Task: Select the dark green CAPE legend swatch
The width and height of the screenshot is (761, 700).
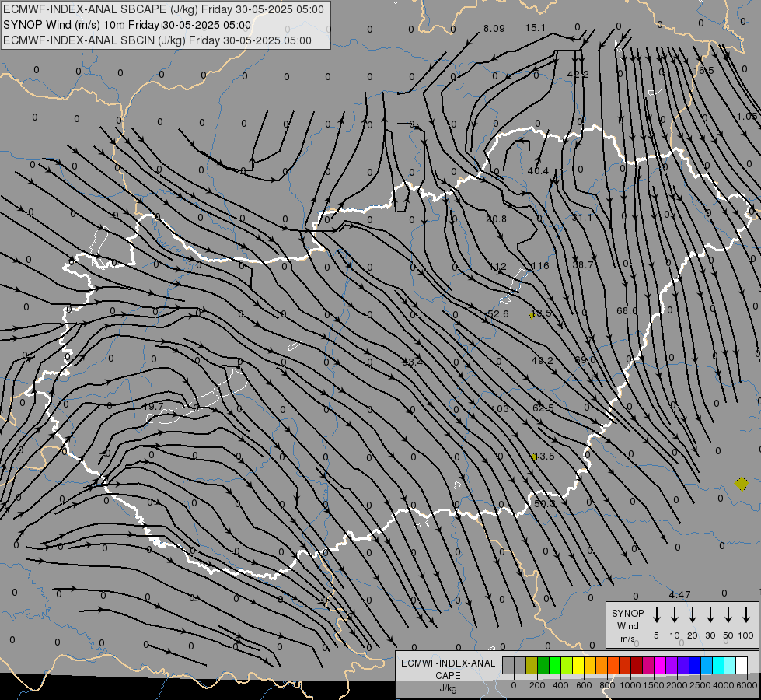Action: coord(543,665)
